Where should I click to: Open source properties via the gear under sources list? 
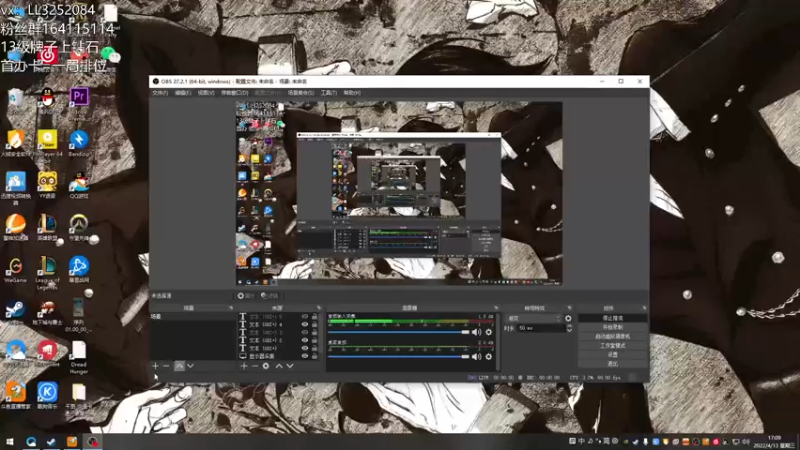(x=266, y=366)
